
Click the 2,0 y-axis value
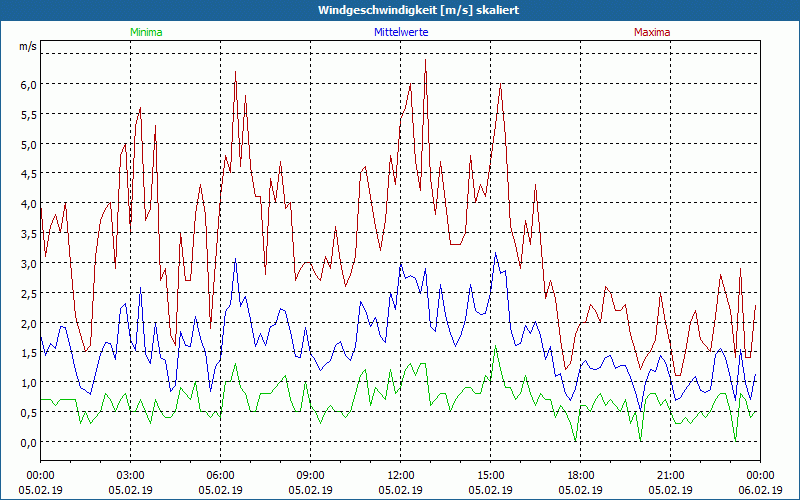click(29, 323)
